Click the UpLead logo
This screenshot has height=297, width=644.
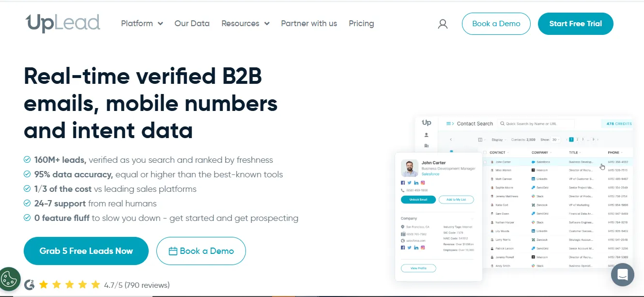coord(63,23)
